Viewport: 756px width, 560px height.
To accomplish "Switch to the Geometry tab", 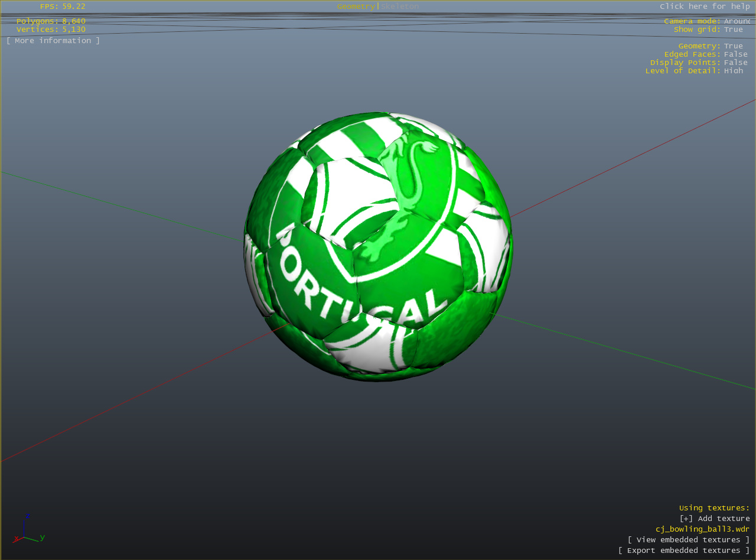I will (356, 6).
